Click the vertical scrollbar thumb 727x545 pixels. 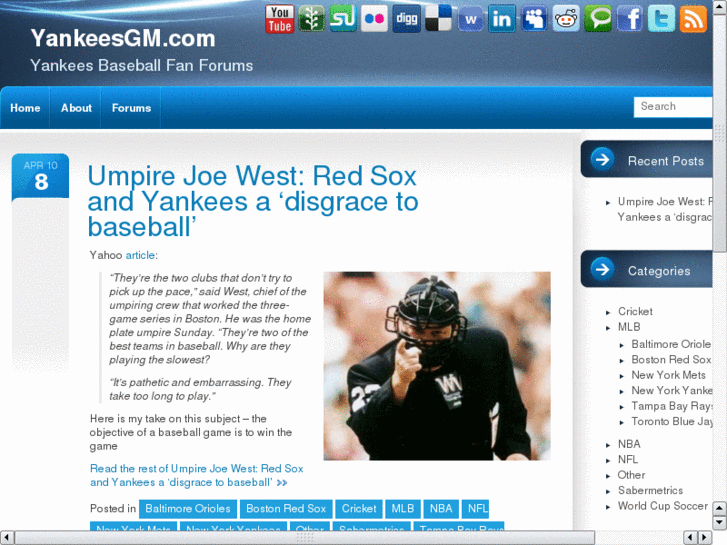click(x=720, y=134)
